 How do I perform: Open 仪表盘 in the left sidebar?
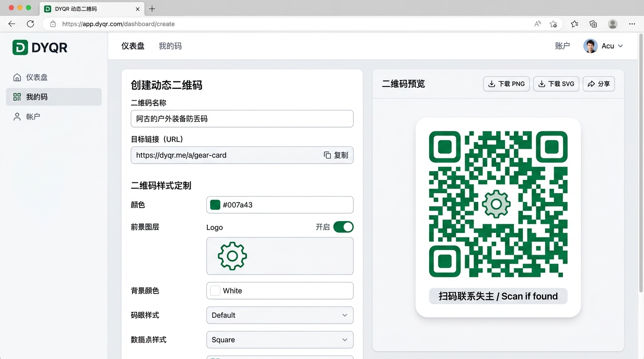point(54,77)
